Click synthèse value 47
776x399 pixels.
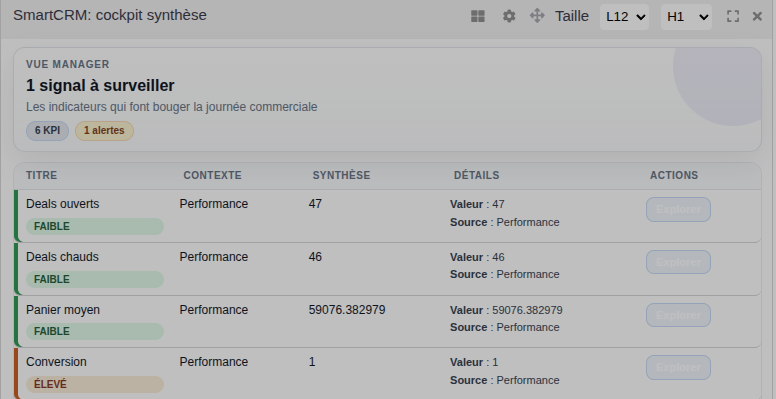315,204
